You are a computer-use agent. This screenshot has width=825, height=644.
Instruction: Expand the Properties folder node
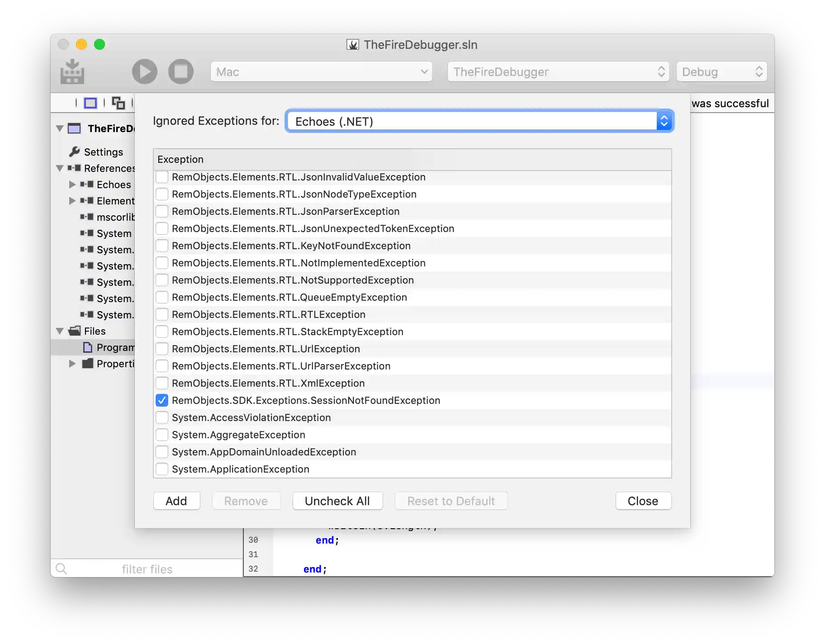pyautogui.click(x=72, y=363)
